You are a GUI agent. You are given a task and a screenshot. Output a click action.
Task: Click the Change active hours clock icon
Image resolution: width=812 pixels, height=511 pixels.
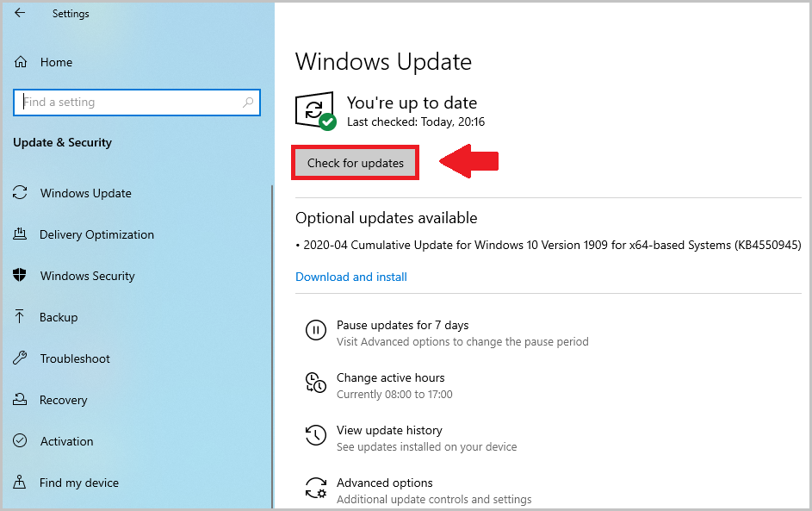316,383
